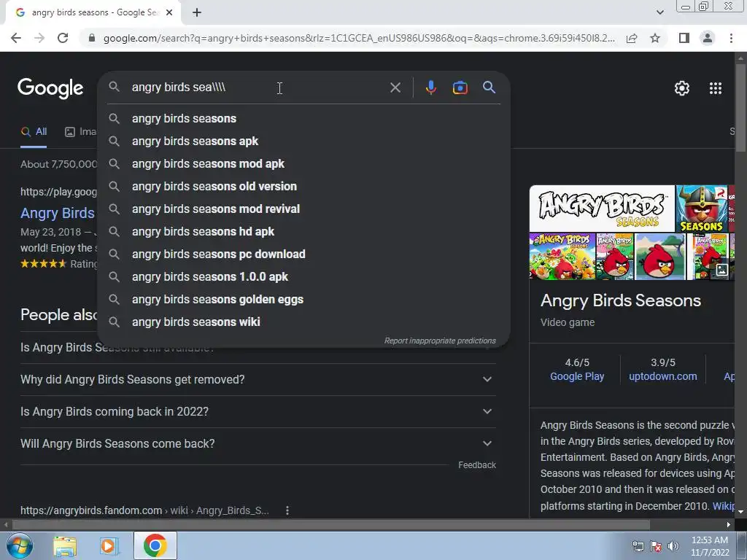Click Feedback below People also ask

coord(477,464)
